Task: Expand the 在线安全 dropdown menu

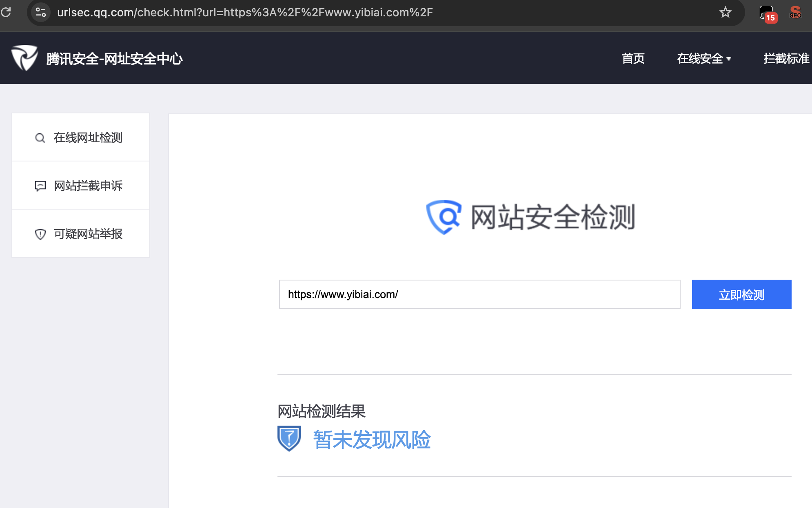Action: [699, 59]
